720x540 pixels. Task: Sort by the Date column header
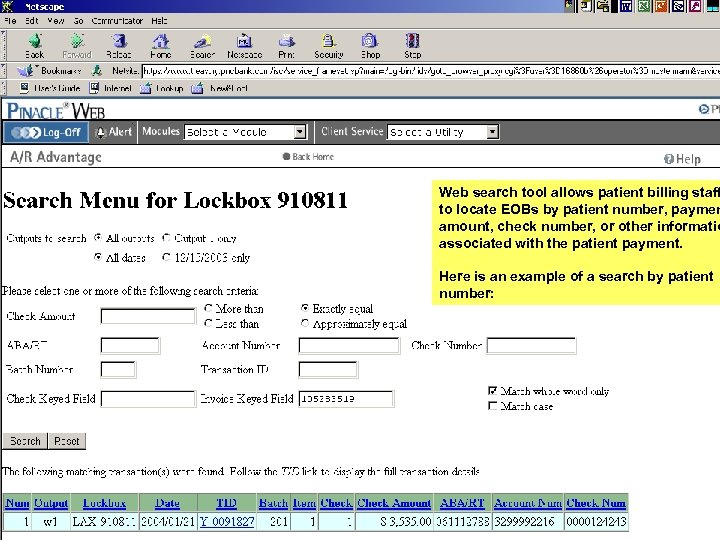(167, 503)
